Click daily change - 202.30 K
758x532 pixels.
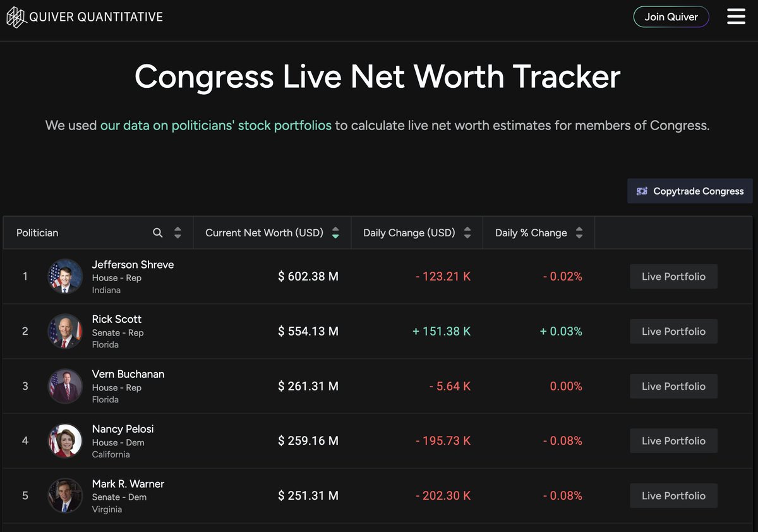[443, 496]
